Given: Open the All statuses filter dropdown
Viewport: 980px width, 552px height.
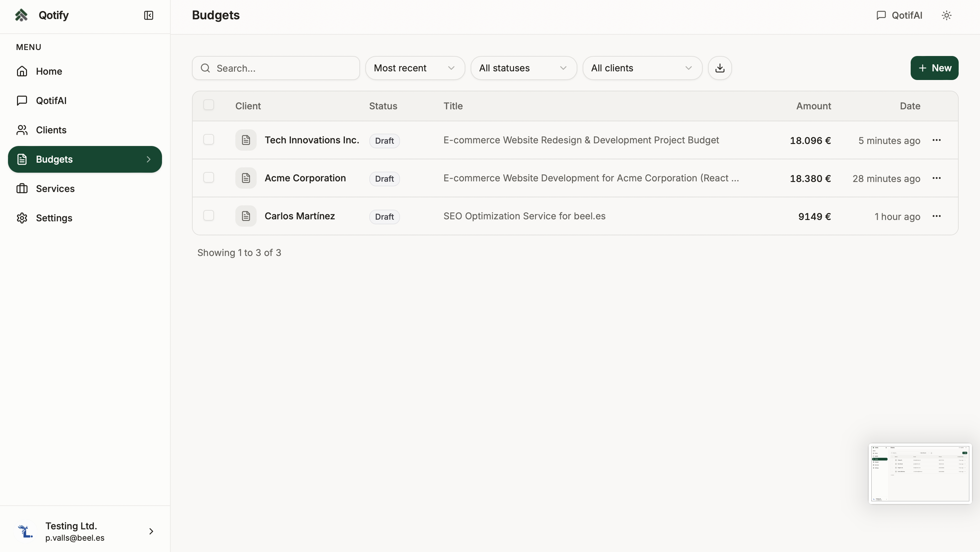Looking at the screenshot, I should tap(523, 68).
